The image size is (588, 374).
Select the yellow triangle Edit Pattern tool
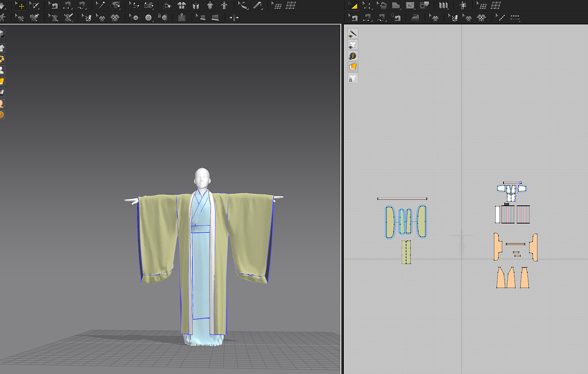[x=353, y=6]
